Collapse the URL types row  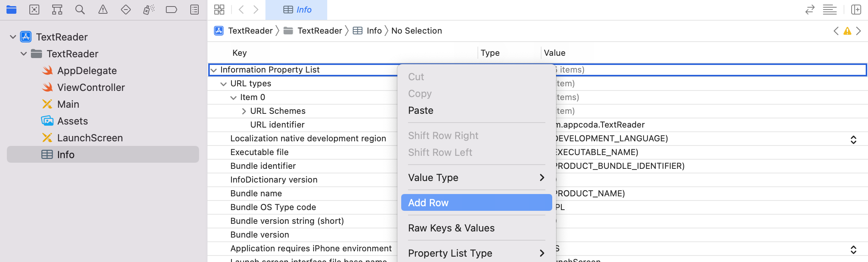[x=223, y=84]
